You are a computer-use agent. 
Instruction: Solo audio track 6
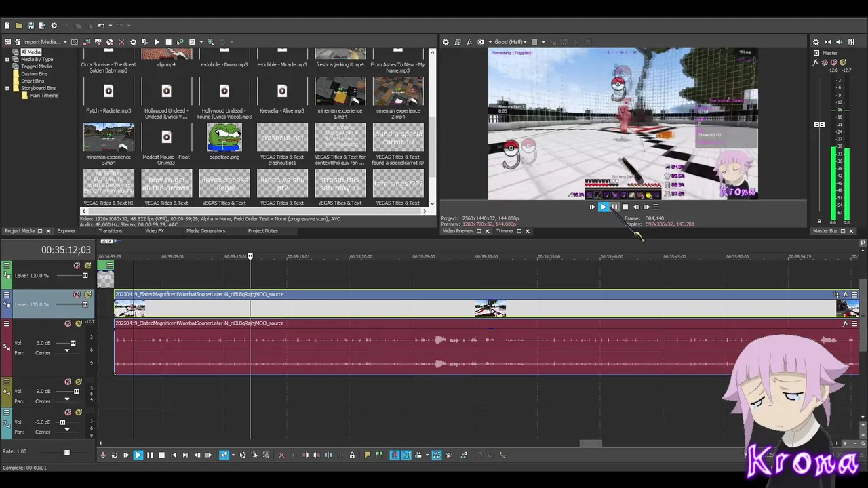point(79,382)
